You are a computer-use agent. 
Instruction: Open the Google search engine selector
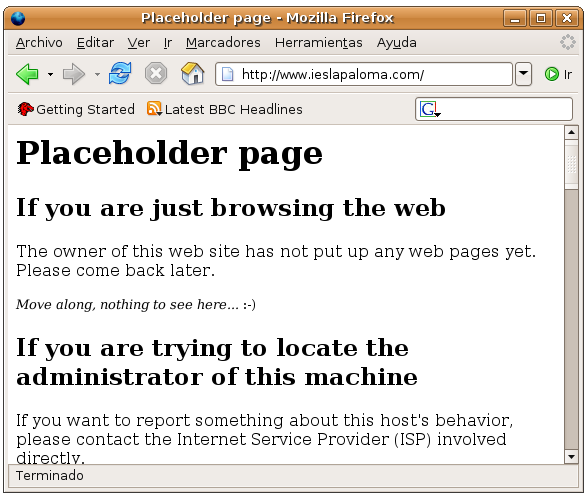pyautogui.click(x=430, y=109)
